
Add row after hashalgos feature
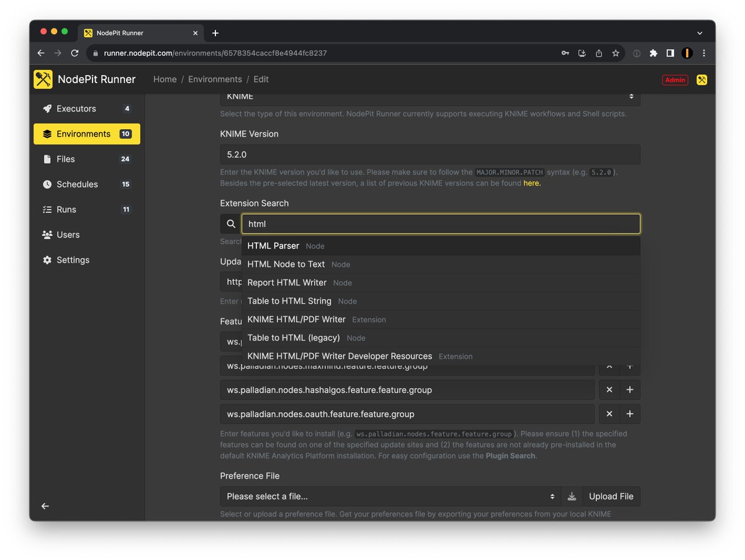click(630, 390)
